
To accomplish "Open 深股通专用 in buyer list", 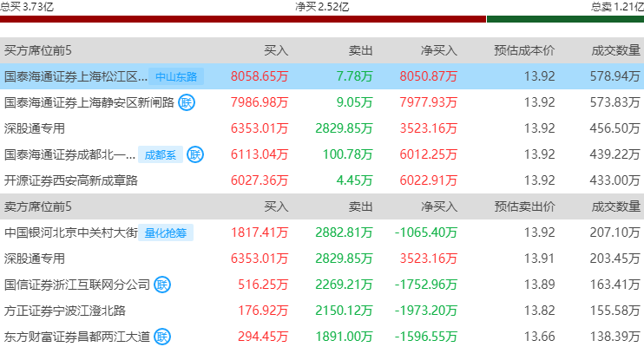I will coord(35,128).
